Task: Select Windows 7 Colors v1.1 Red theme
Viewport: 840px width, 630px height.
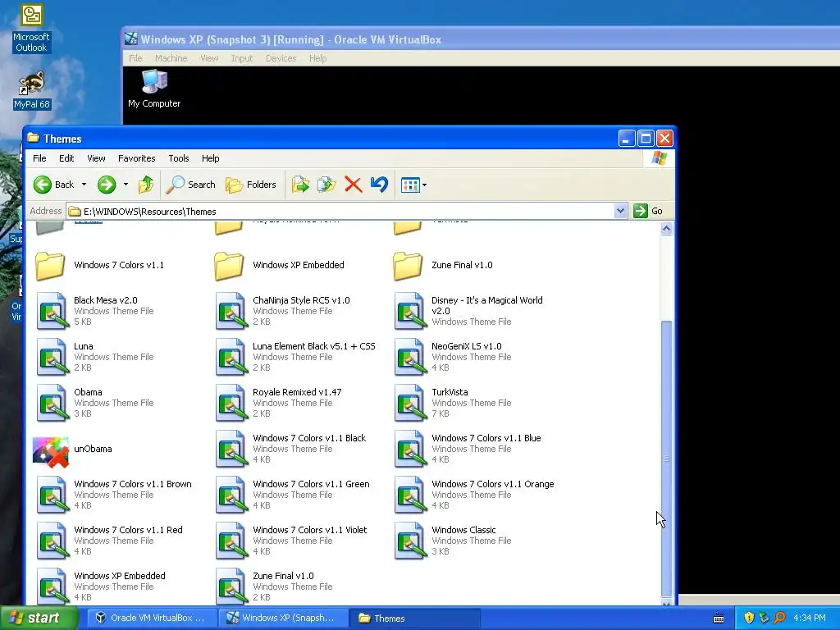Action: (x=109, y=541)
